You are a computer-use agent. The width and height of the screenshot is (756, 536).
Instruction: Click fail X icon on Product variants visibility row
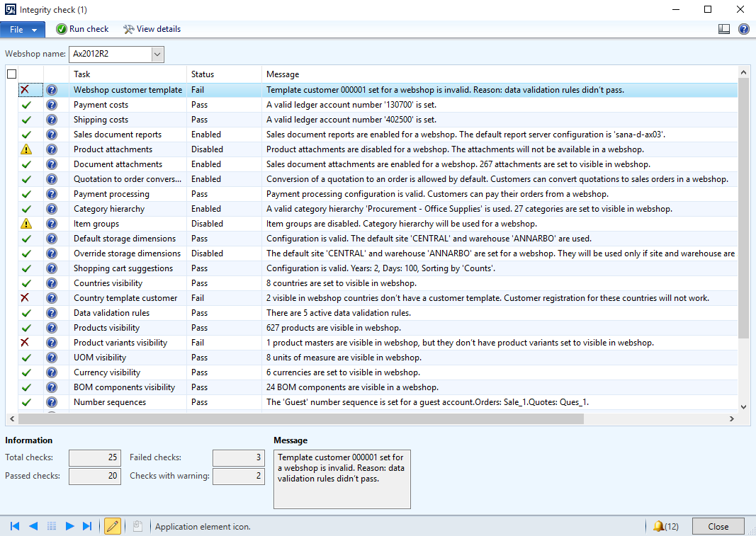[25, 342]
